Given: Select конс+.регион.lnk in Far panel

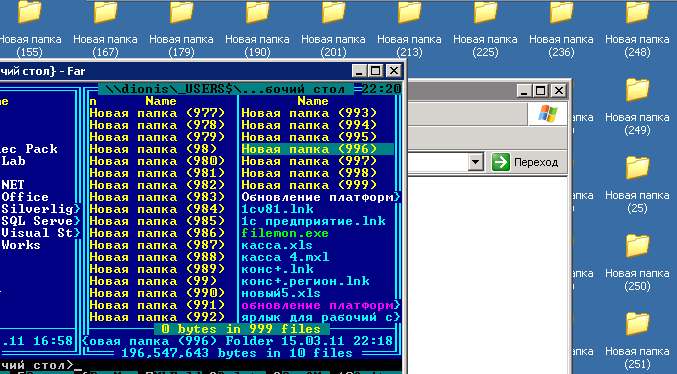Looking at the screenshot, I should [306, 281].
